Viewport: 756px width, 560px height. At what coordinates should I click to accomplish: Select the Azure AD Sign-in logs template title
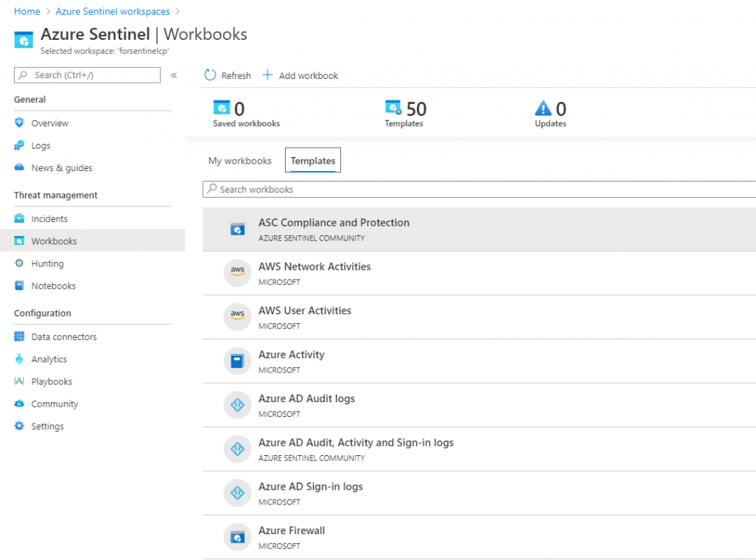311,486
